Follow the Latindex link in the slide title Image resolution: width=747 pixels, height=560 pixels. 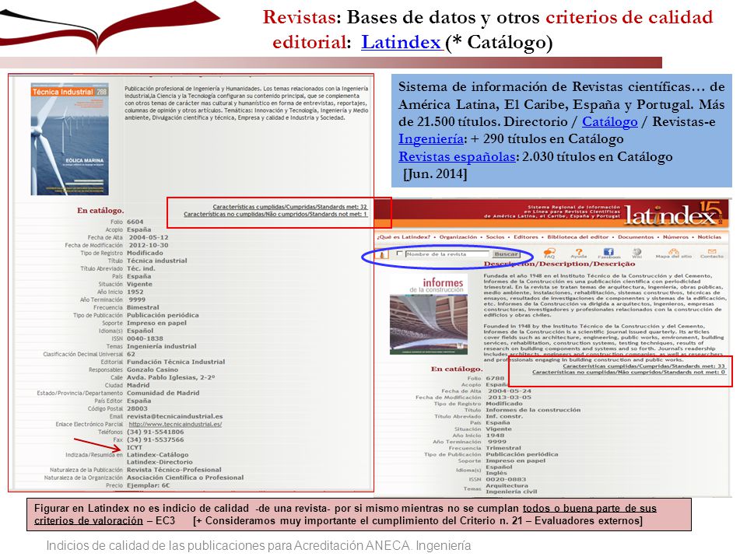pos(402,42)
